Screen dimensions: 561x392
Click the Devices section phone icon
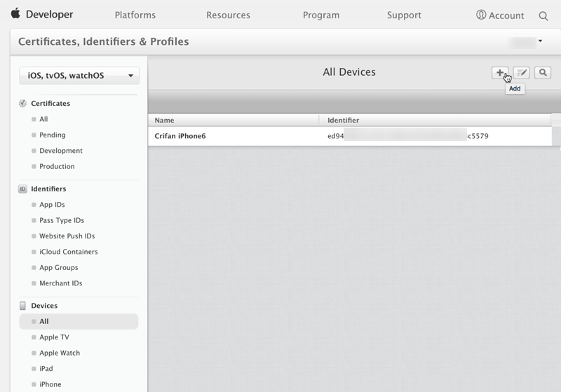point(22,306)
